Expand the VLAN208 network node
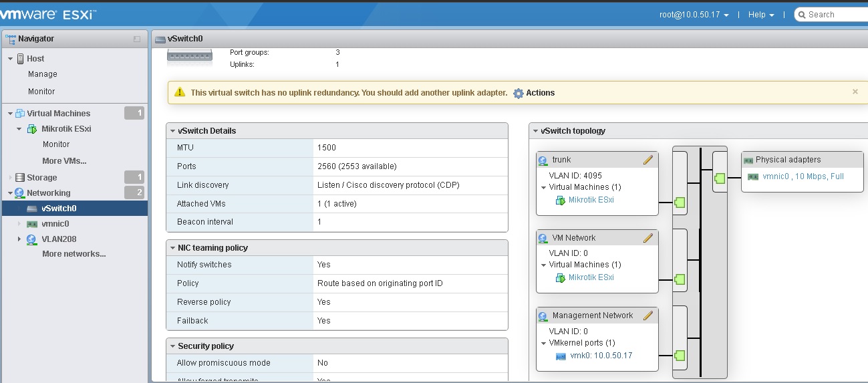This screenshot has height=383, width=868. point(19,239)
